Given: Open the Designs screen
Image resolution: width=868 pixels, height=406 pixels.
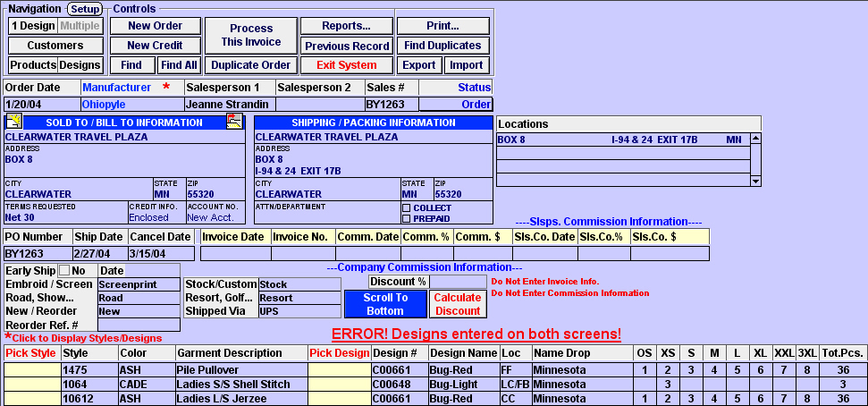Looking at the screenshot, I should click(80, 64).
